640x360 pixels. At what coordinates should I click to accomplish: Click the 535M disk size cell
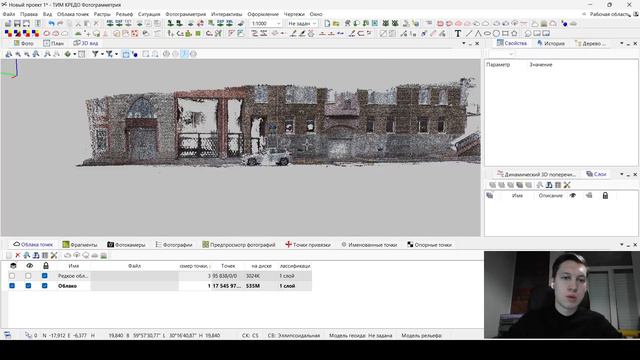(253, 286)
